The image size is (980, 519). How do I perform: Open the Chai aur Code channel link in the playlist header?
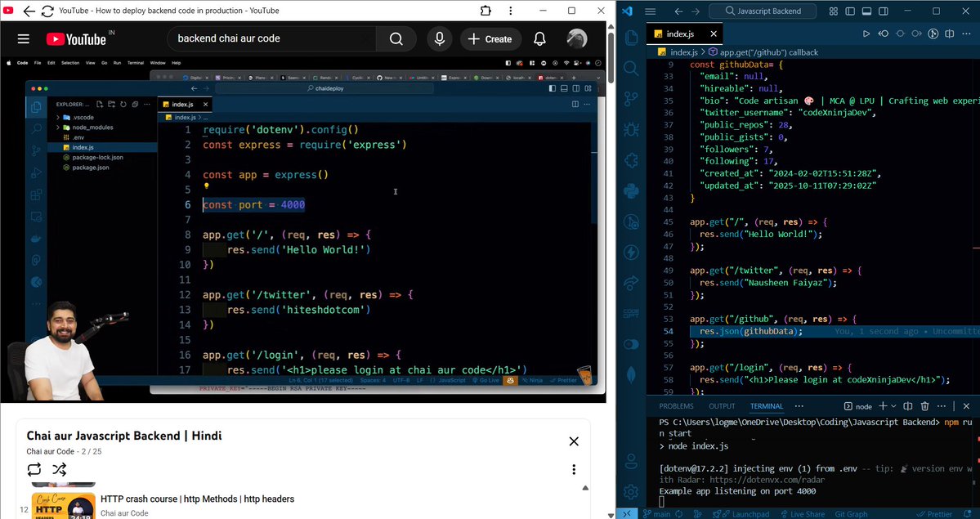(50, 451)
